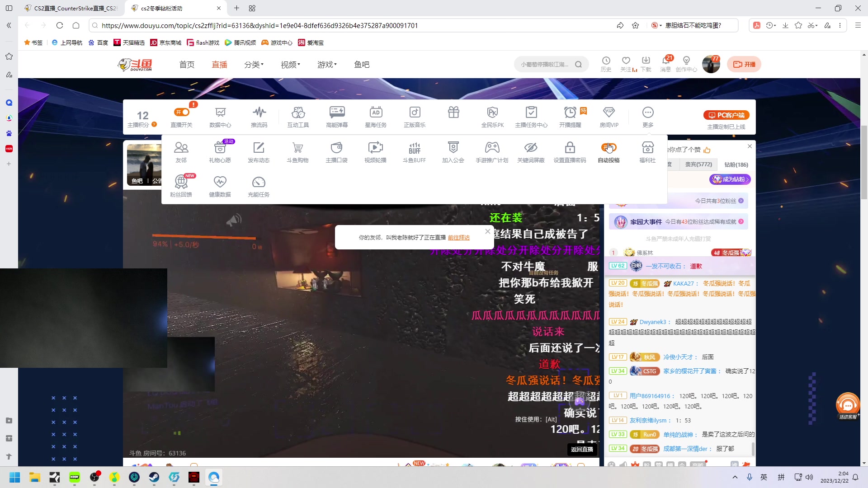Open File Explorer from taskbar
868x488 pixels.
(35, 477)
